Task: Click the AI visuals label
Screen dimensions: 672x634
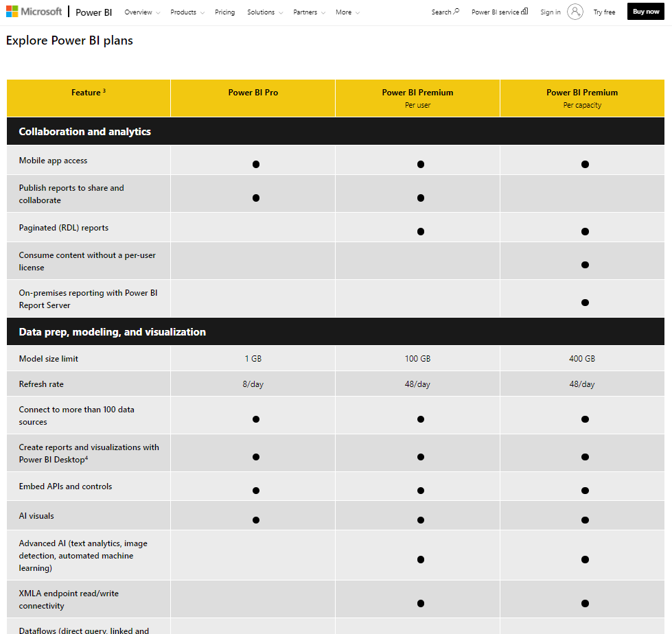Action: click(36, 516)
